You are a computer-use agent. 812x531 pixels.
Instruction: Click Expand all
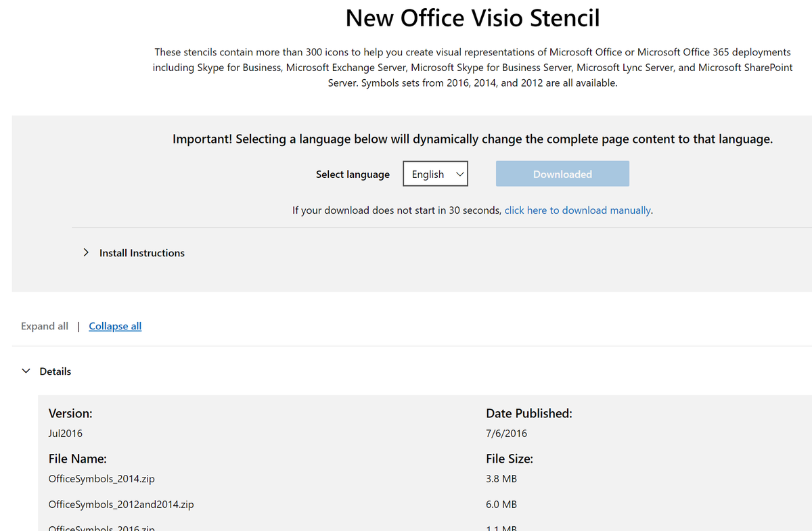[x=45, y=326]
